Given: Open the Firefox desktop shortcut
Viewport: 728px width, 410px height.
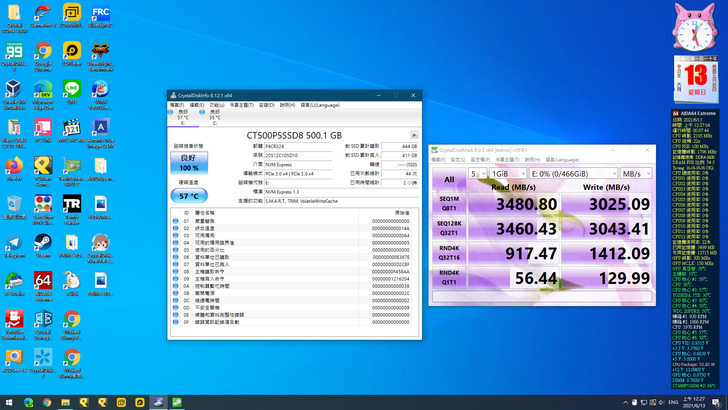Looking at the screenshot, I should pos(14,167).
